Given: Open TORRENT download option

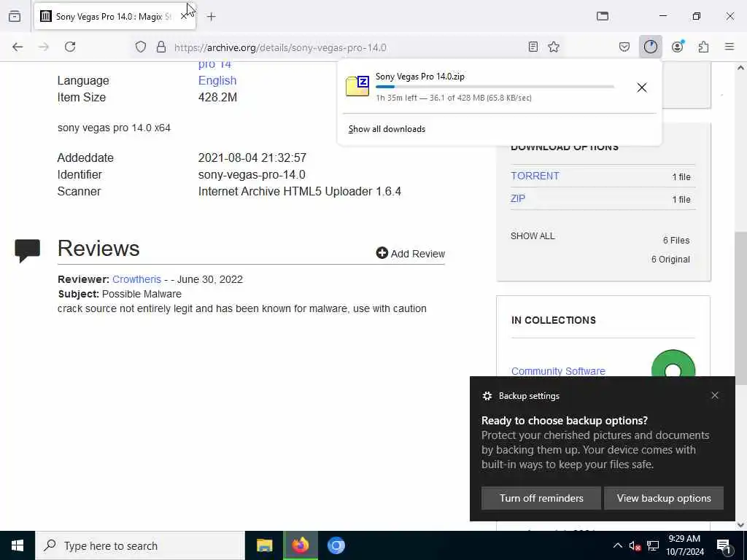Looking at the screenshot, I should (535, 176).
